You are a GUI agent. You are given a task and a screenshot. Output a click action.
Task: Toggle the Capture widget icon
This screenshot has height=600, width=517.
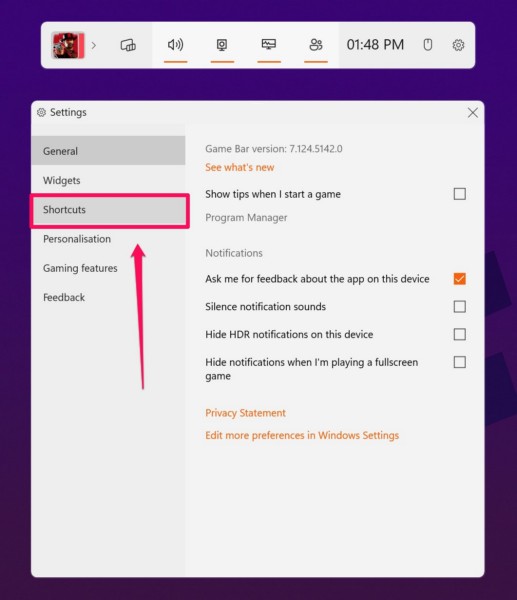(x=222, y=45)
